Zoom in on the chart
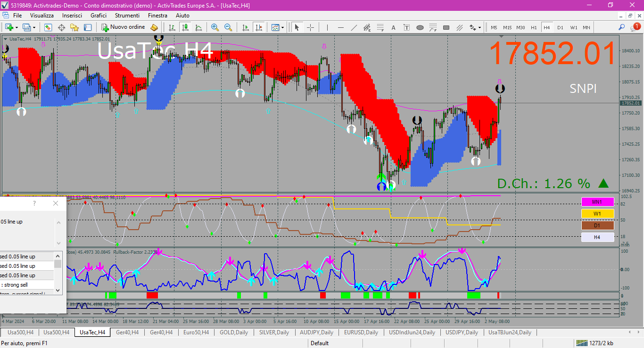644x348 pixels. click(215, 27)
